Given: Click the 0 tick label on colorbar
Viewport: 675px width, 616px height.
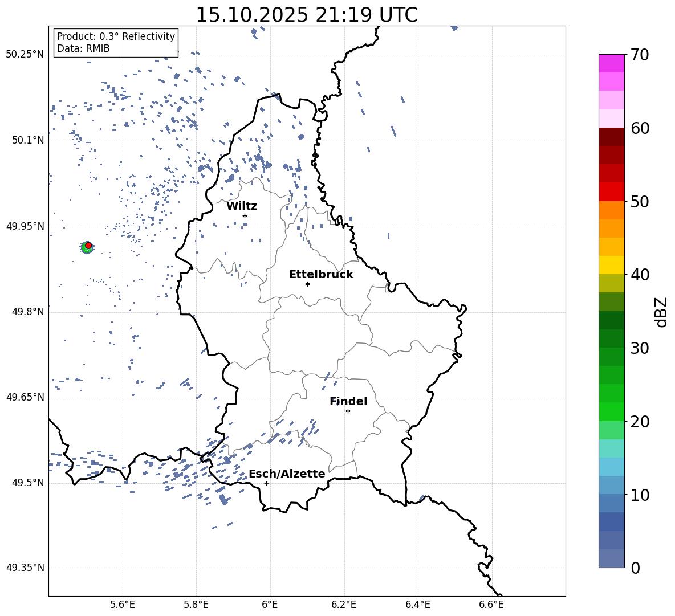Looking at the screenshot, I should (x=635, y=568).
